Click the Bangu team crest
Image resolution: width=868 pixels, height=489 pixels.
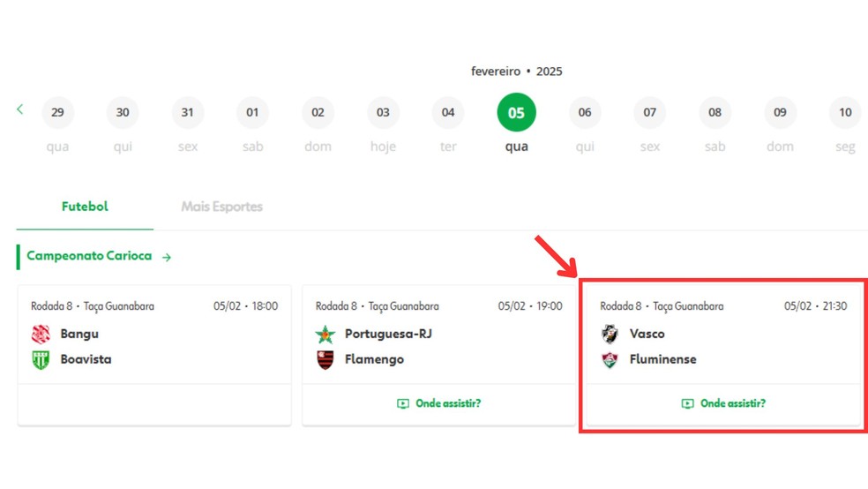pyautogui.click(x=41, y=334)
